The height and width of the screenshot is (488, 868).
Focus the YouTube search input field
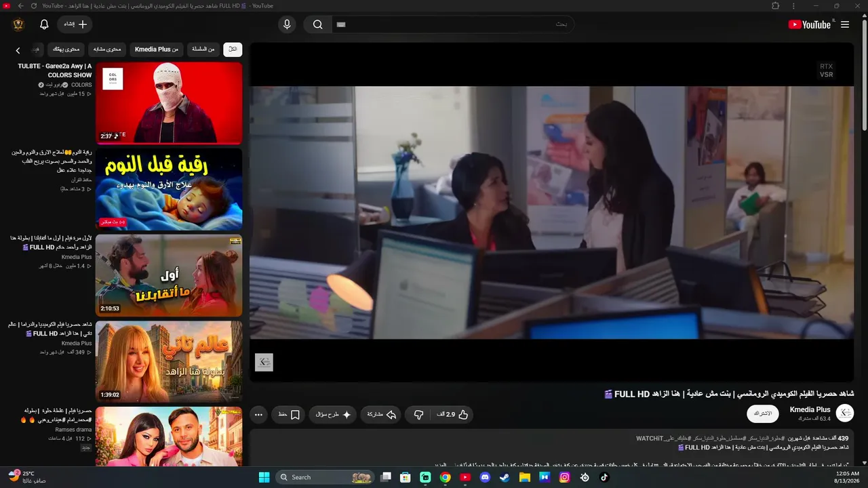452,24
